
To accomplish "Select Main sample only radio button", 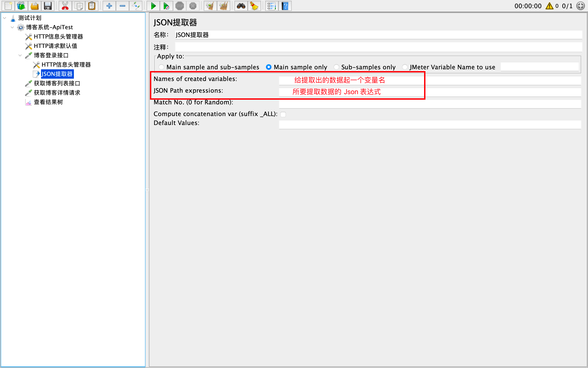I will pyautogui.click(x=269, y=67).
